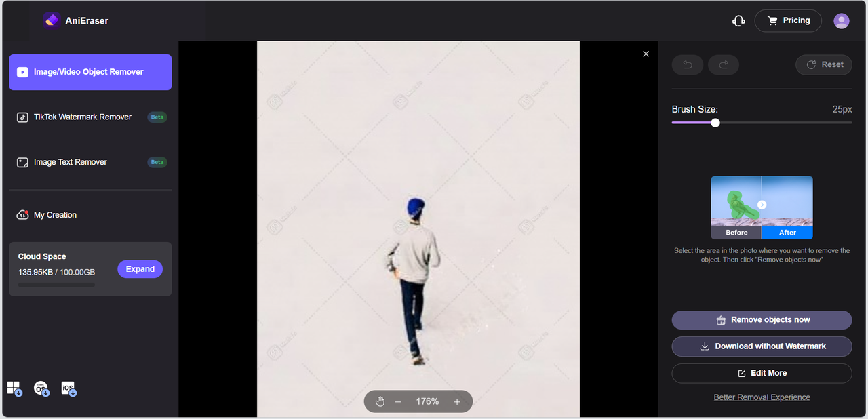Screen dimensions: 868x419
Task: Open Better Removal Experience link
Action: point(762,397)
